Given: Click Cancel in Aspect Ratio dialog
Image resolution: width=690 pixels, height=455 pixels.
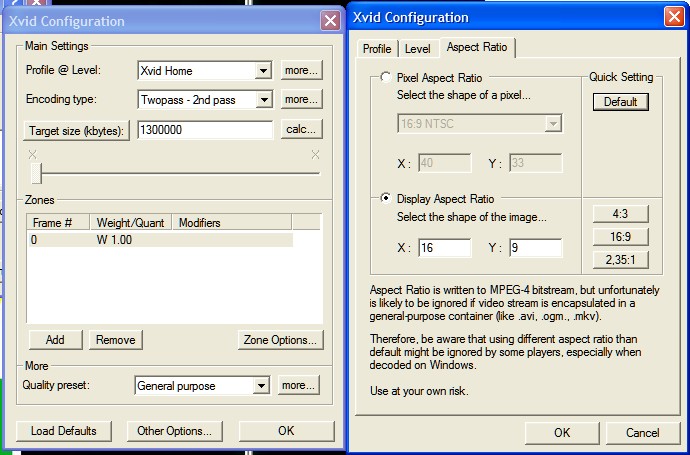Looking at the screenshot, I should click(643, 433).
